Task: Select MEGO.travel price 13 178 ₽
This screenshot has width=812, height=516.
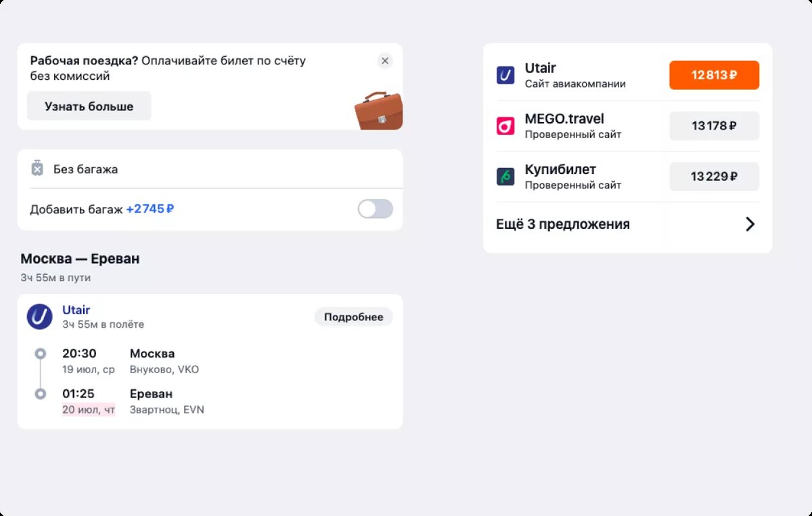Action: [714, 126]
